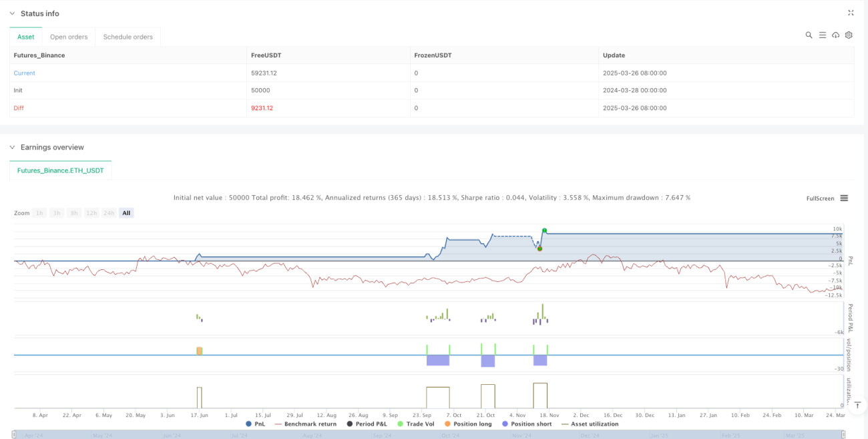
Task: Toggle Asset utilization legend item
Action: point(590,424)
